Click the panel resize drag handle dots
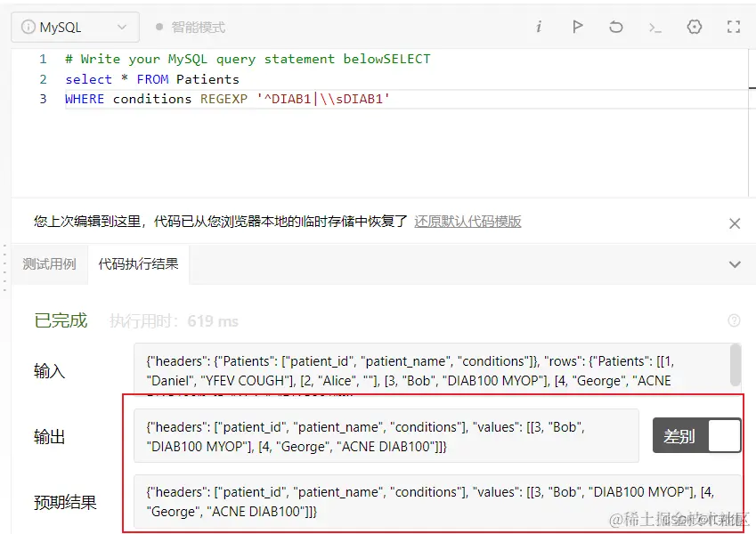756x534 pixels. (4, 269)
